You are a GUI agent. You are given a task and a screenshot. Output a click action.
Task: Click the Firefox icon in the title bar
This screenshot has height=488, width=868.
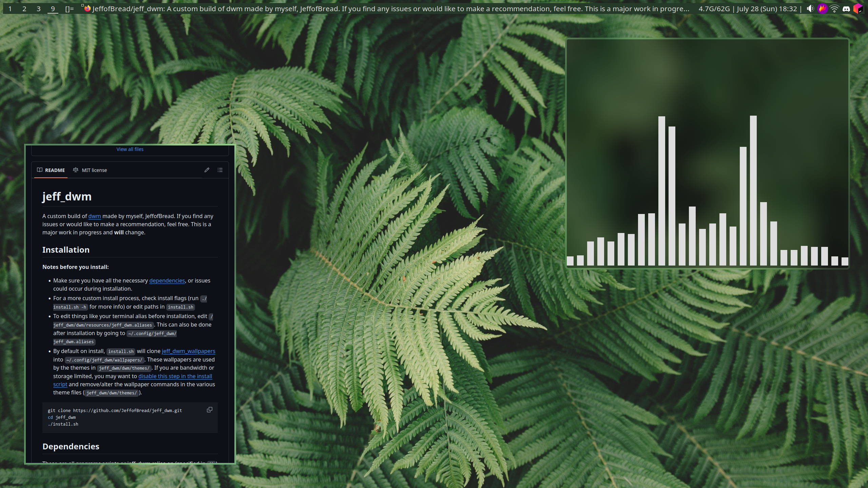88,8
